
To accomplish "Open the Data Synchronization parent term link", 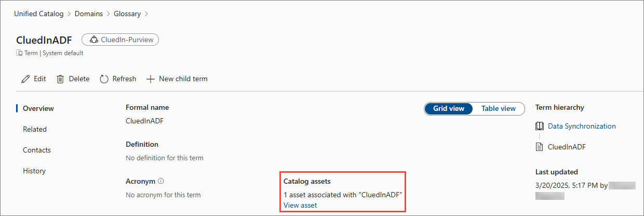I will click(x=582, y=126).
